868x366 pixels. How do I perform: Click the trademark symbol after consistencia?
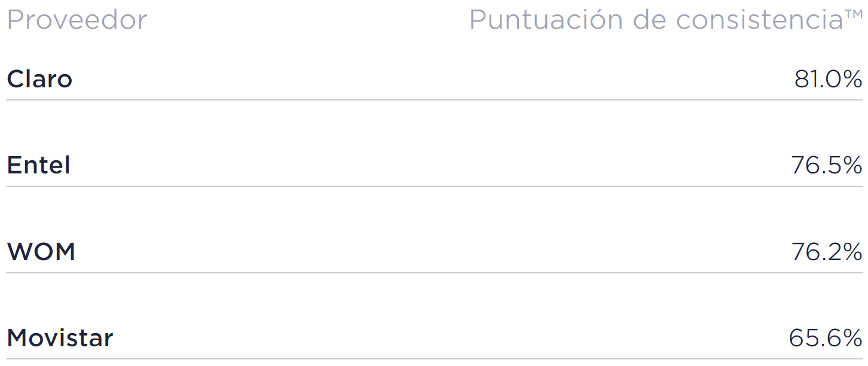853,14
